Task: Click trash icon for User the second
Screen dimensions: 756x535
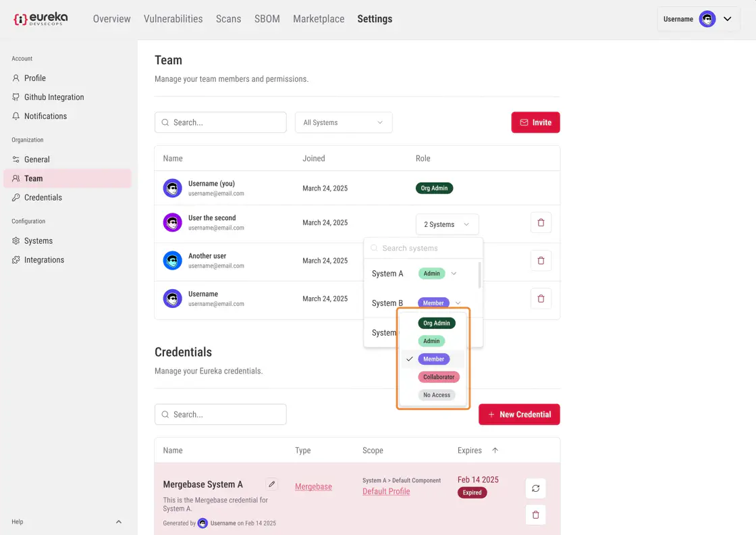Action: click(541, 222)
